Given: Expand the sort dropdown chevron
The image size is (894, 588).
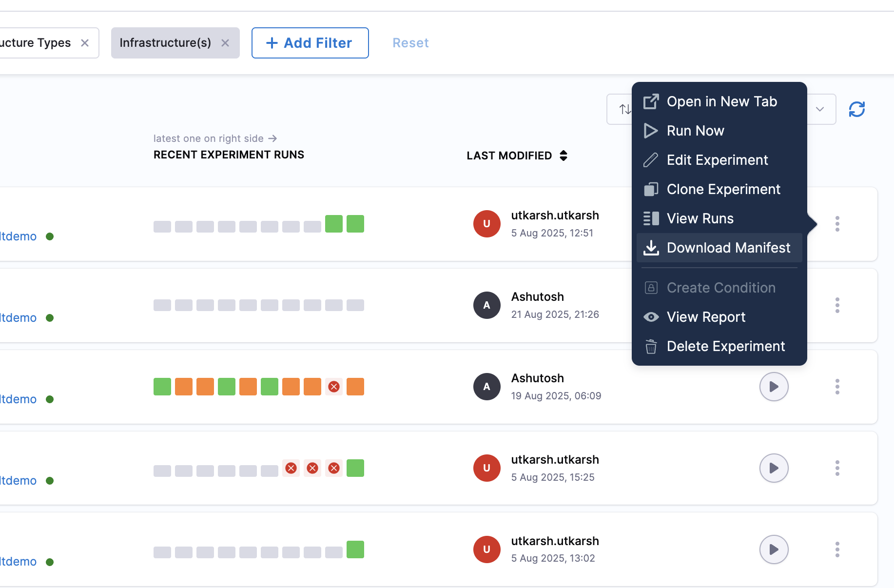Looking at the screenshot, I should [x=820, y=109].
